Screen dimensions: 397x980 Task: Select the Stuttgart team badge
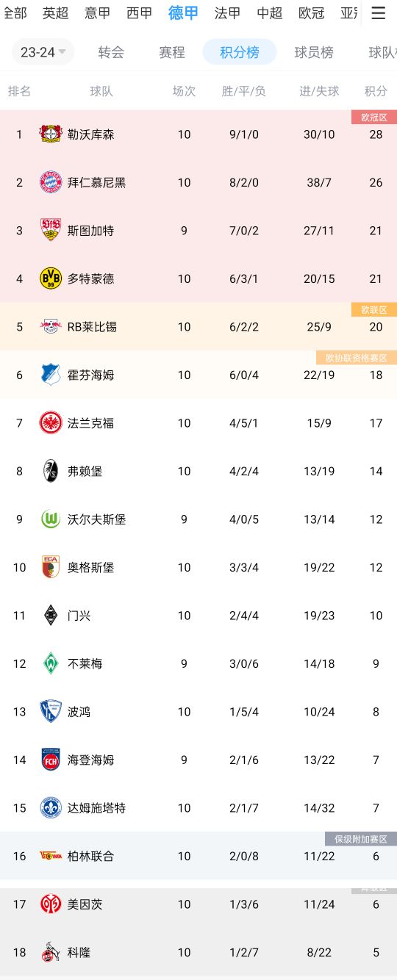coord(51,231)
